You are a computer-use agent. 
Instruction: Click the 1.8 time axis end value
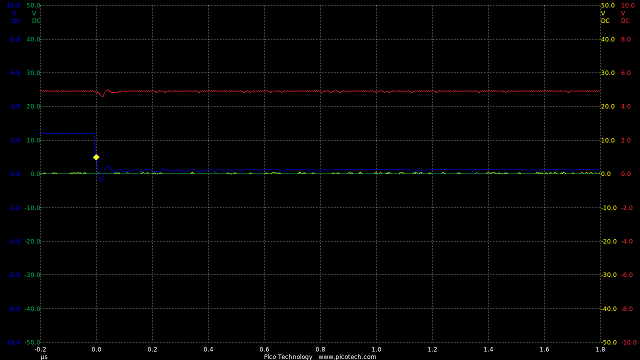pyautogui.click(x=600, y=349)
